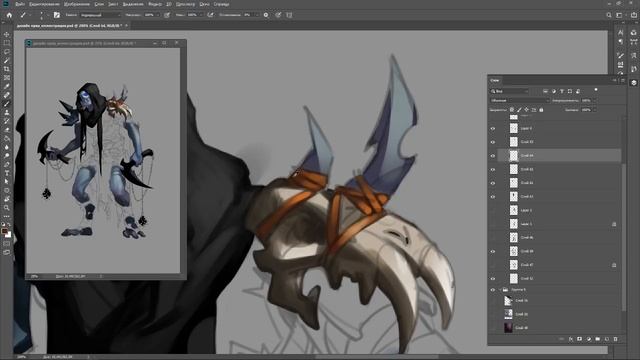Viewport: 640px width, 360px height.
Task: Select the Rectangular Marquee tool
Action: pos(7,43)
